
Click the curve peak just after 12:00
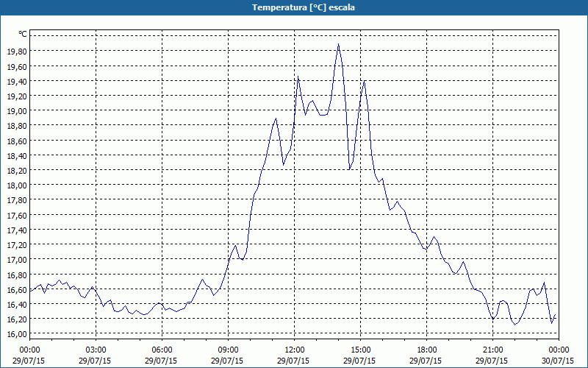298,77
